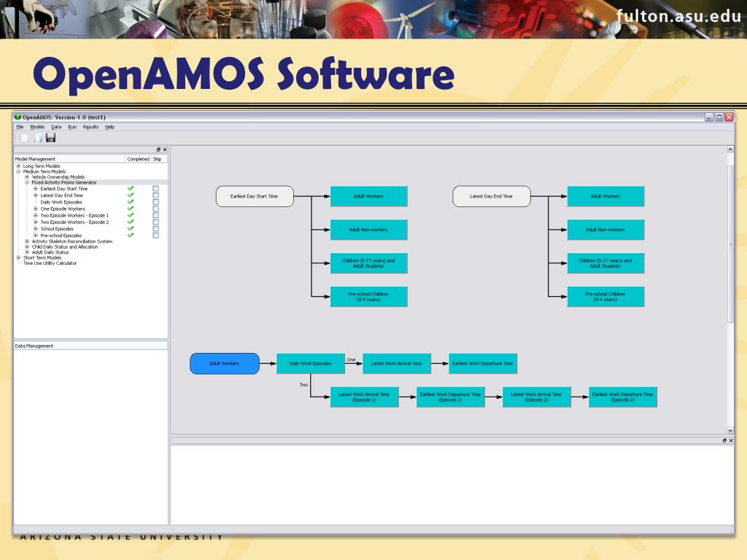The image size is (747, 560).
Task: Open the File menu
Action: tap(20, 127)
